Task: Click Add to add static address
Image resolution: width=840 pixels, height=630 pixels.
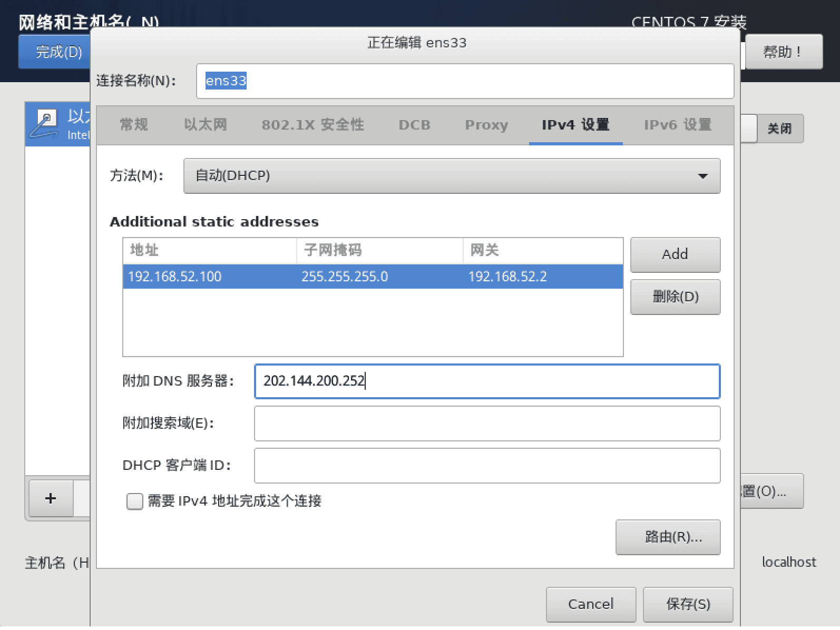Action: click(675, 254)
